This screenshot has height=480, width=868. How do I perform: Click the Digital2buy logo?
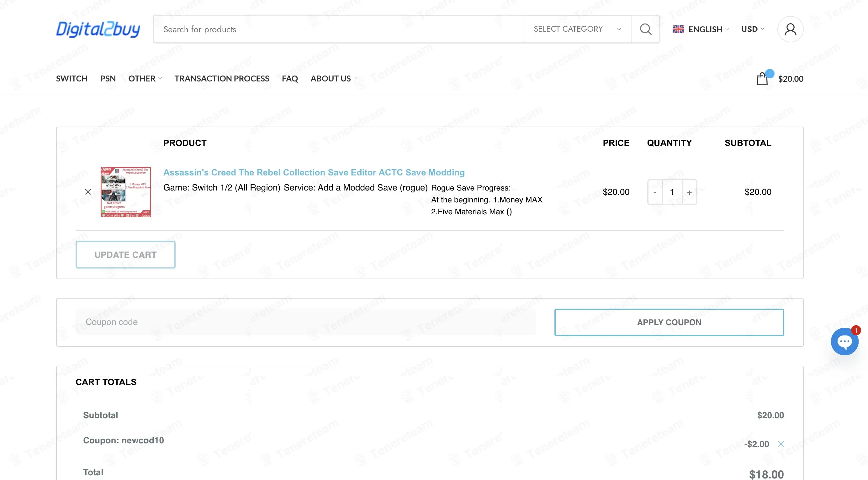tap(98, 29)
